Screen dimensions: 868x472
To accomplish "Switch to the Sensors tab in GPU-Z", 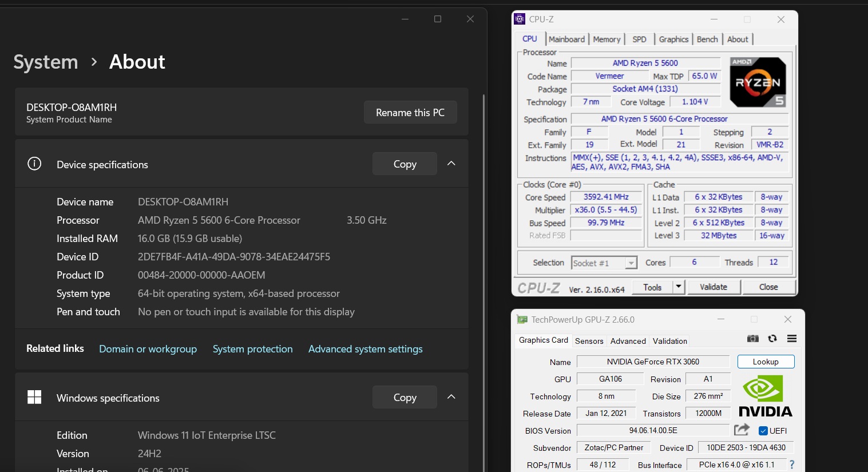I will [x=589, y=341].
